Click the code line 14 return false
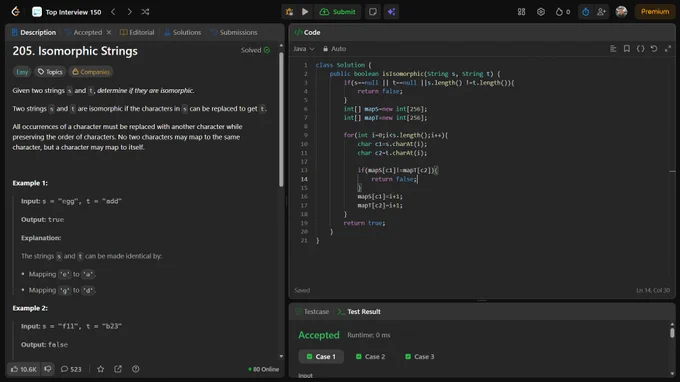 (394, 179)
